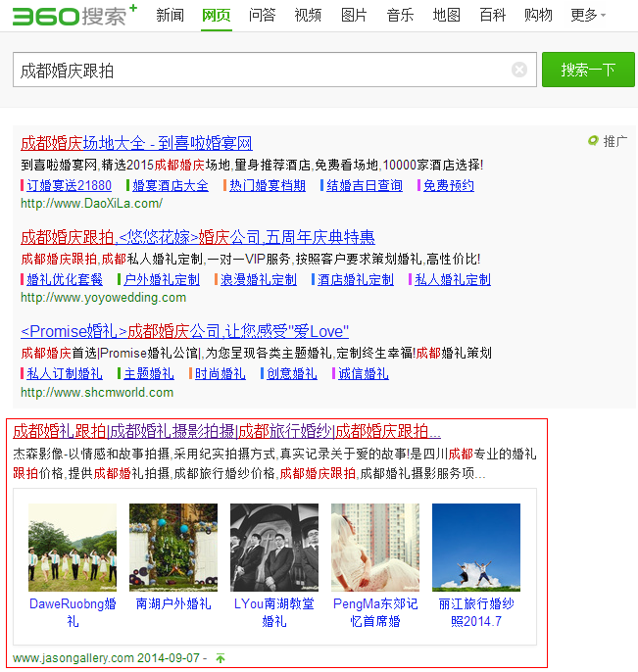The image size is (638, 672).
Task: Open 成都婚庆场地大全 result title
Action: coord(136,144)
